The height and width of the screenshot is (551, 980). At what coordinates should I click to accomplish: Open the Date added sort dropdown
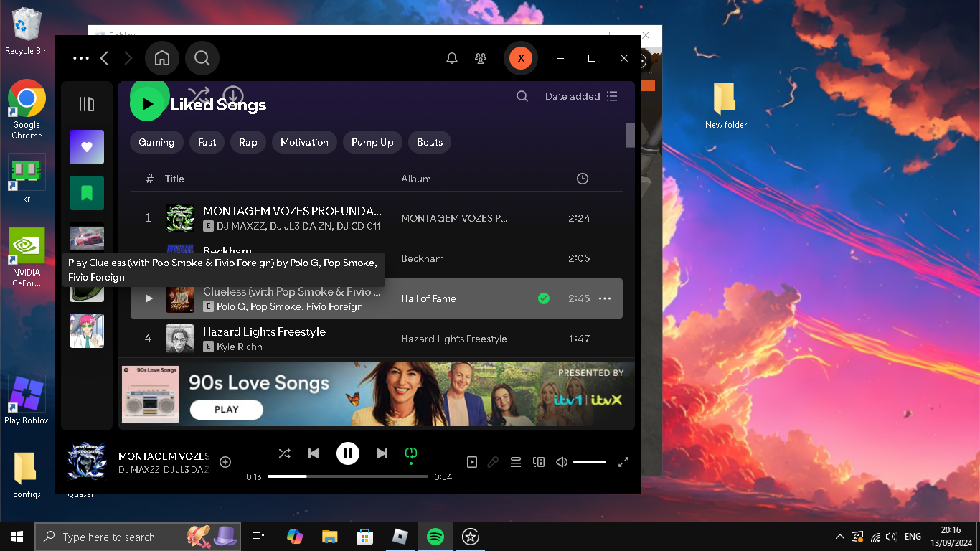[x=581, y=96]
